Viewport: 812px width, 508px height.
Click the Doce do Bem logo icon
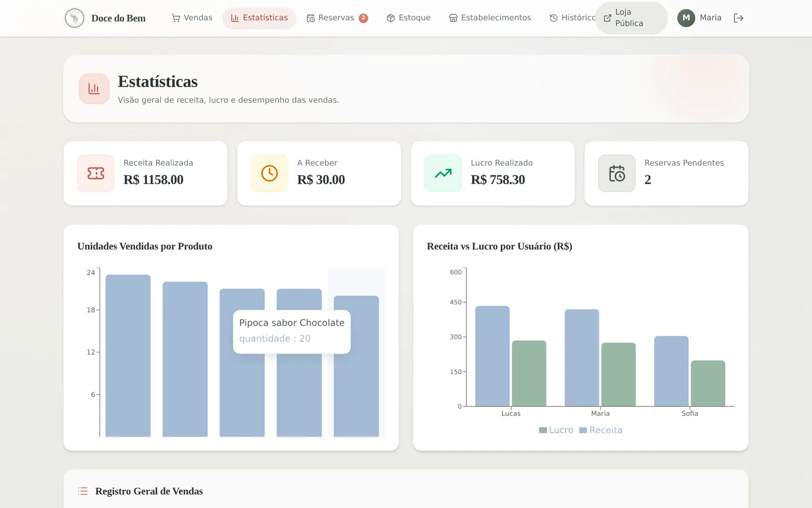tap(75, 18)
